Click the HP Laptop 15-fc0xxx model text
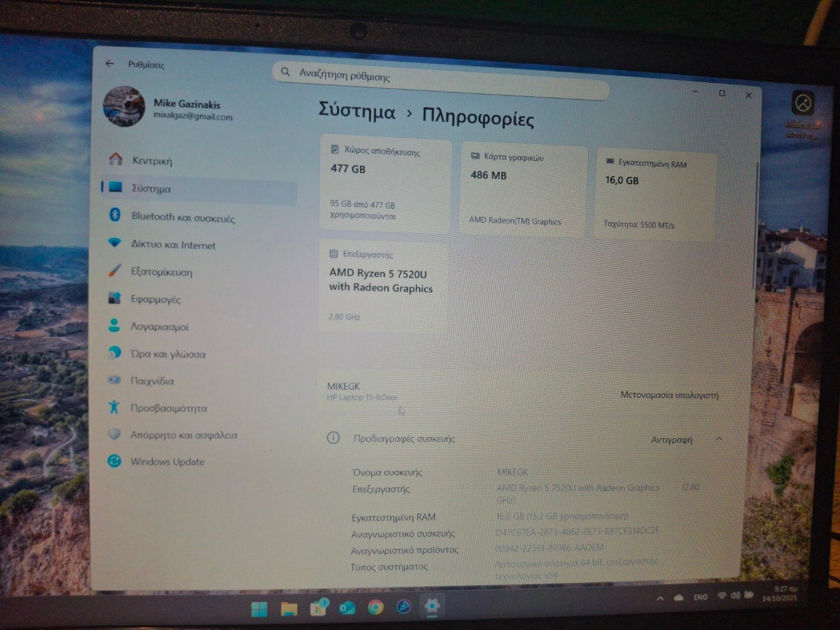 [362, 397]
